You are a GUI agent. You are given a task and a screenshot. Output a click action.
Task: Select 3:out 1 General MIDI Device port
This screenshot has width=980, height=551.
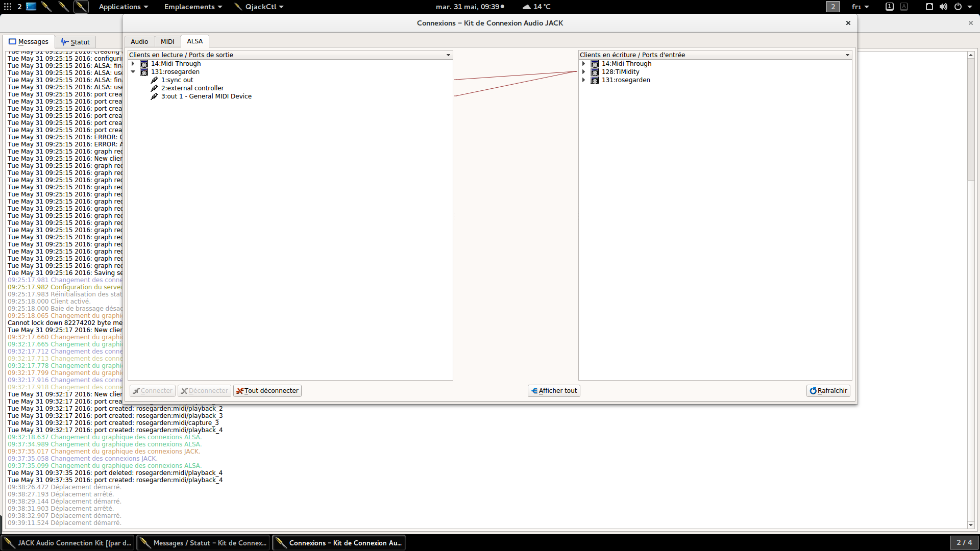(206, 96)
